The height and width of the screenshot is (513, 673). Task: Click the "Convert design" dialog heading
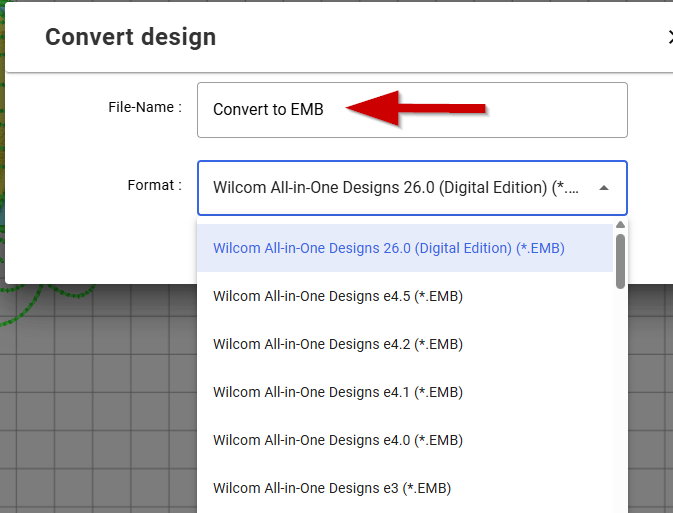point(130,38)
